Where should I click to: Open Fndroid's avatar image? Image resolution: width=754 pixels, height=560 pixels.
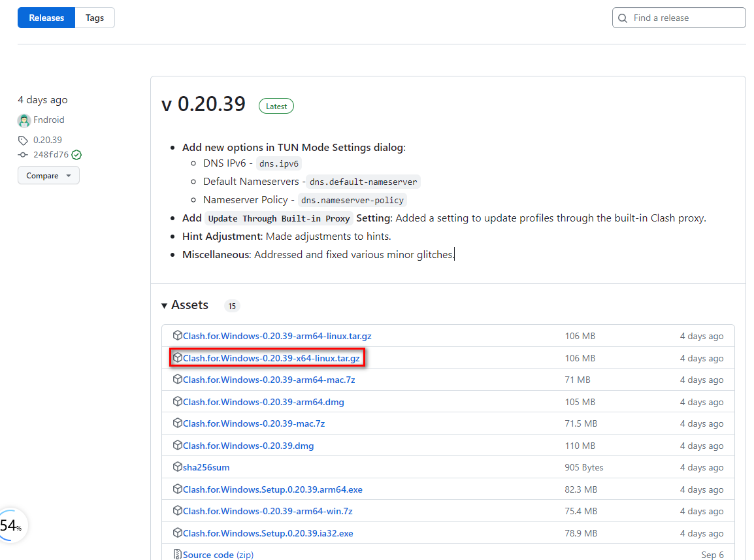(24, 120)
